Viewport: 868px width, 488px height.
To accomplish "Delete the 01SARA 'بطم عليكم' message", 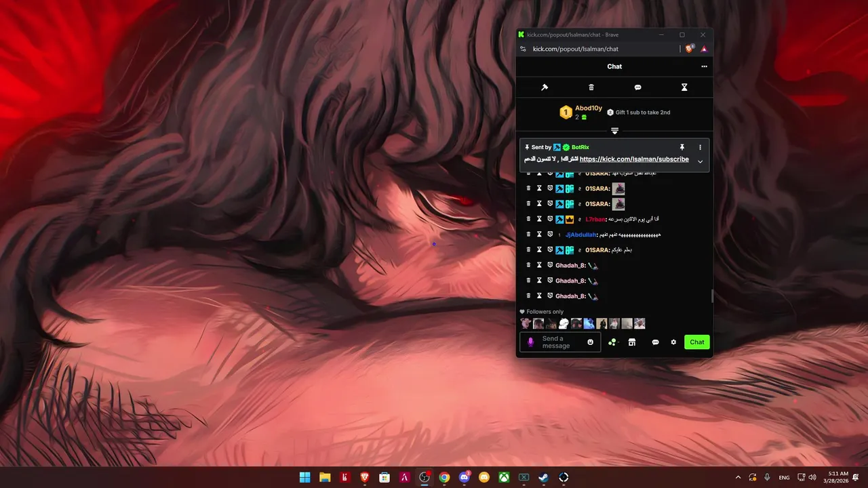I will [x=528, y=250].
